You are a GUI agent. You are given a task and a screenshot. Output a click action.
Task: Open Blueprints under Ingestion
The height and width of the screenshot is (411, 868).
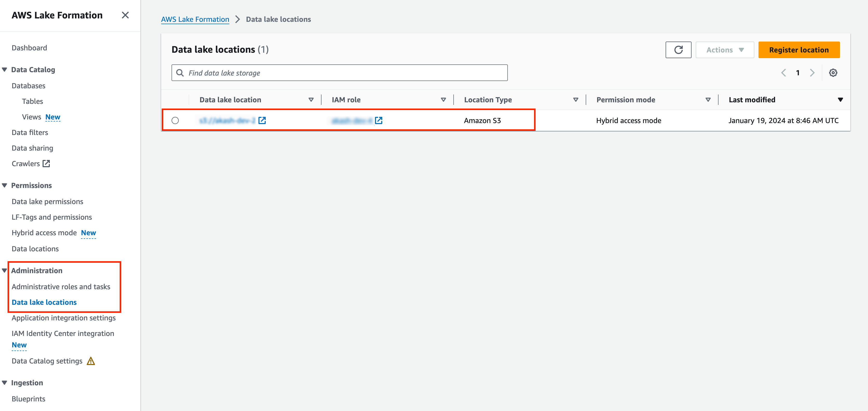click(28, 399)
